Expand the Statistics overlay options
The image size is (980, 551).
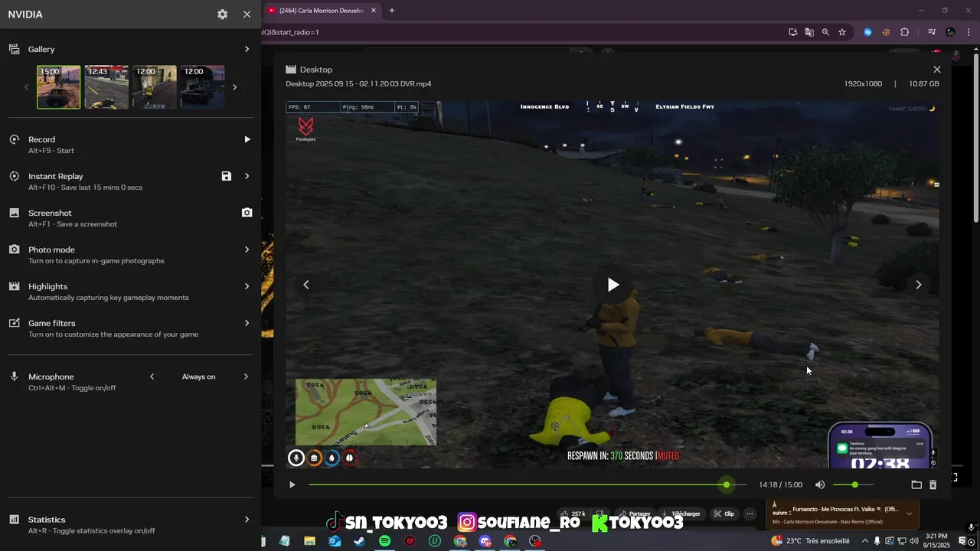pos(247,520)
